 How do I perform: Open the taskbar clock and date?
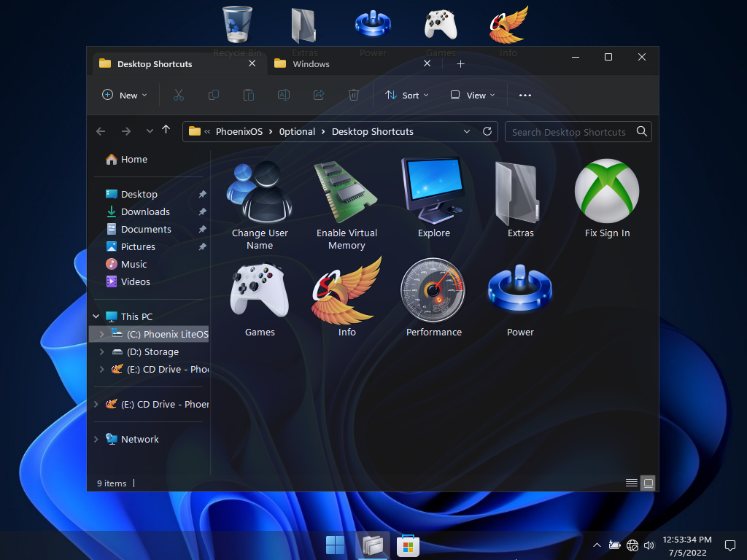coord(687,545)
